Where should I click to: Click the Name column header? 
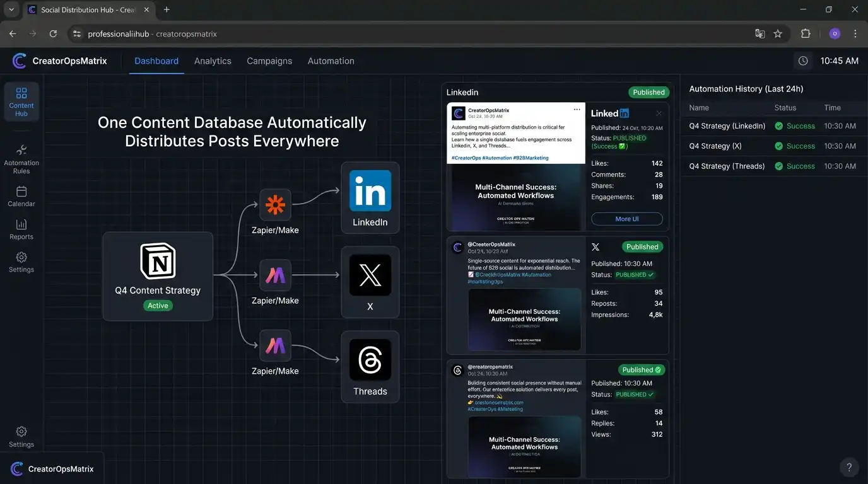click(x=699, y=108)
